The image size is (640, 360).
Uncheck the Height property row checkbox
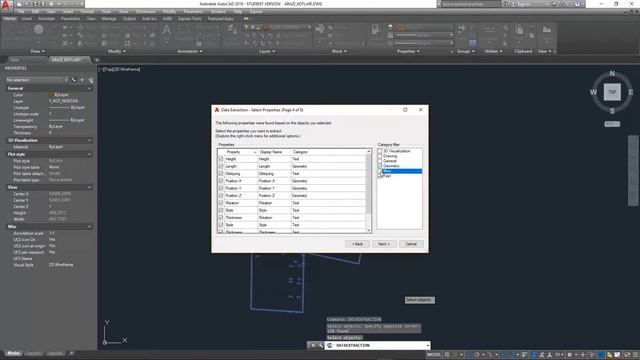tap(221, 159)
